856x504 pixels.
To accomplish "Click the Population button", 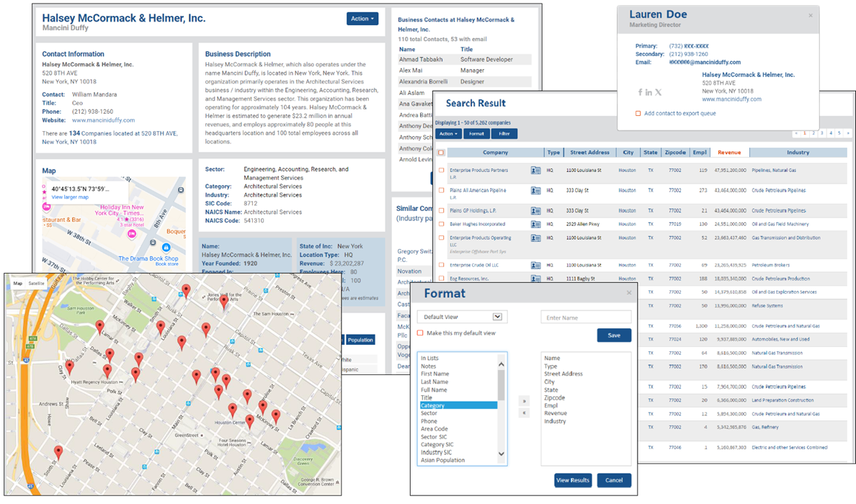I will pos(360,340).
